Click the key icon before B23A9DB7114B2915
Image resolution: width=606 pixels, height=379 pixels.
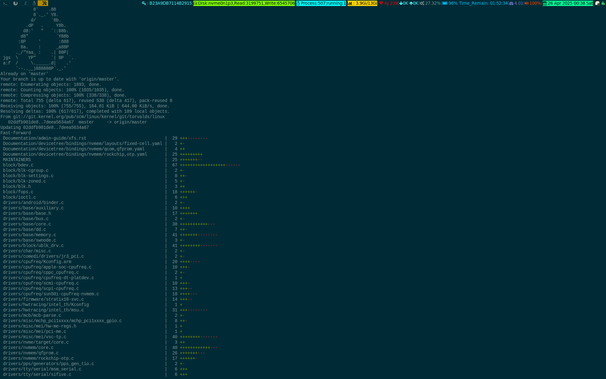pyautogui.click(x=144, y=3)
